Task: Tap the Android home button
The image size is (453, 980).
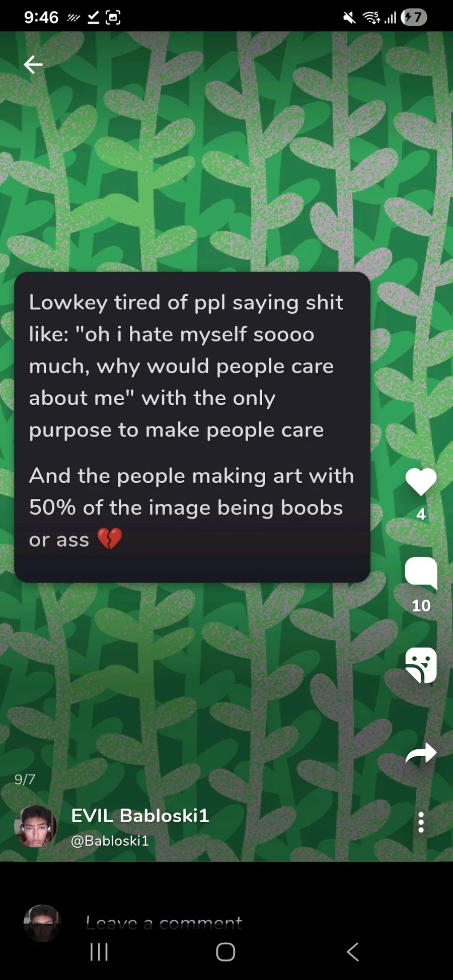Action: (225, 952)
